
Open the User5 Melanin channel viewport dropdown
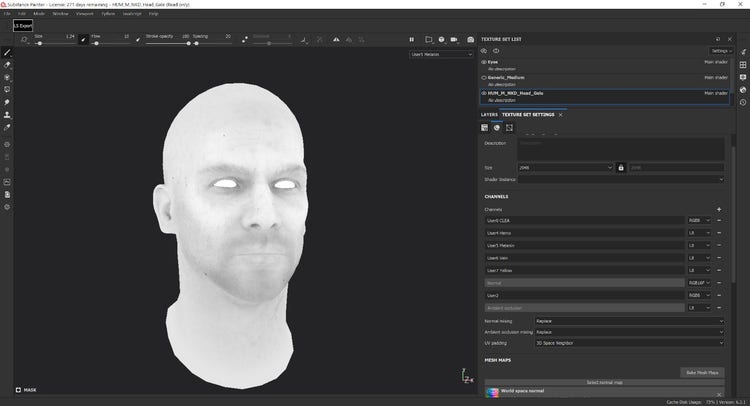point(441,54)
